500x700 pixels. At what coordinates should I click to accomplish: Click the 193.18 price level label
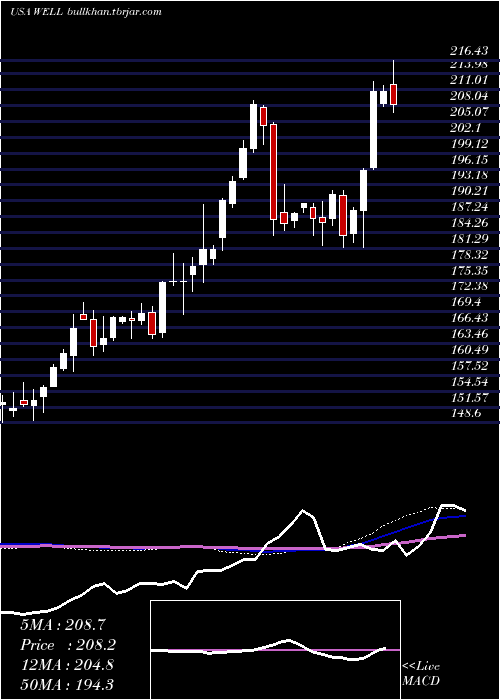[x=468, y=175]
